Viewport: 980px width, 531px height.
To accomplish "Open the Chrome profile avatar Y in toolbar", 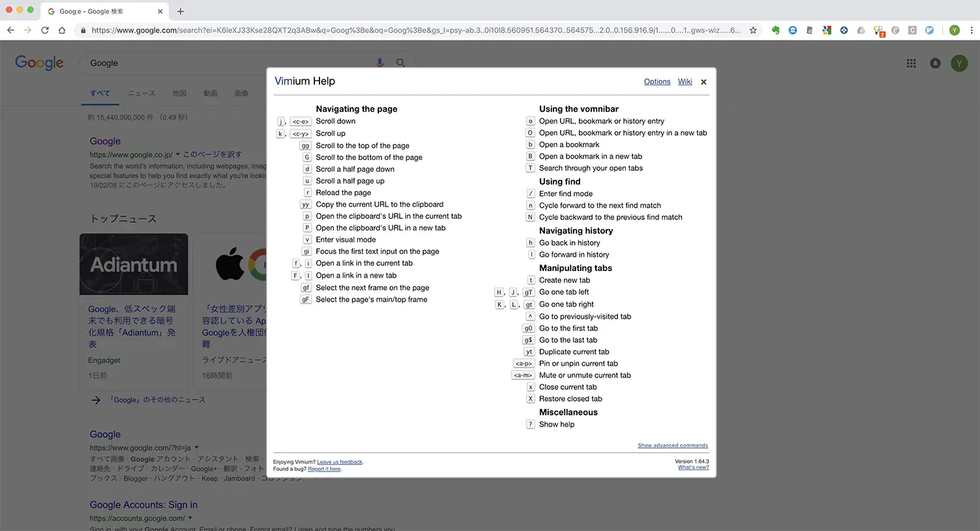I will tap(955, 30).
